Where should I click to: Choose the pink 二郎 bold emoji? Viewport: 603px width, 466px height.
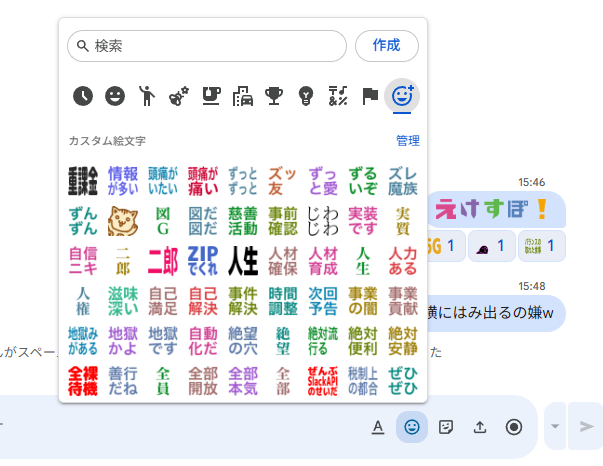coord(163,261)
